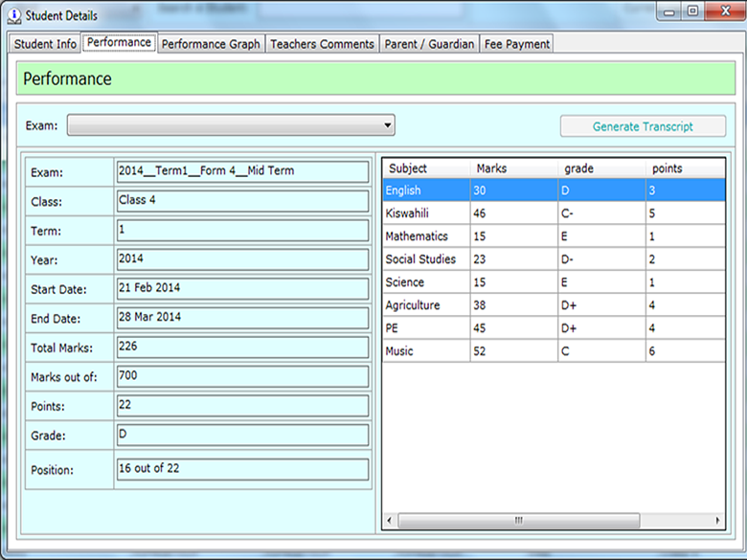Screen dimensions: 747x560
Task: Click the Position text field
Action: click(241, 470)
